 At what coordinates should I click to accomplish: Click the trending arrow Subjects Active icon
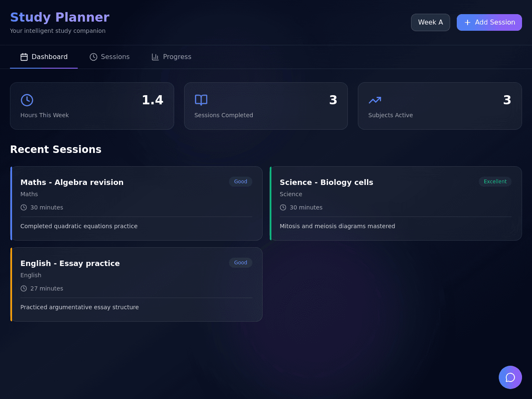coord(375,100)
